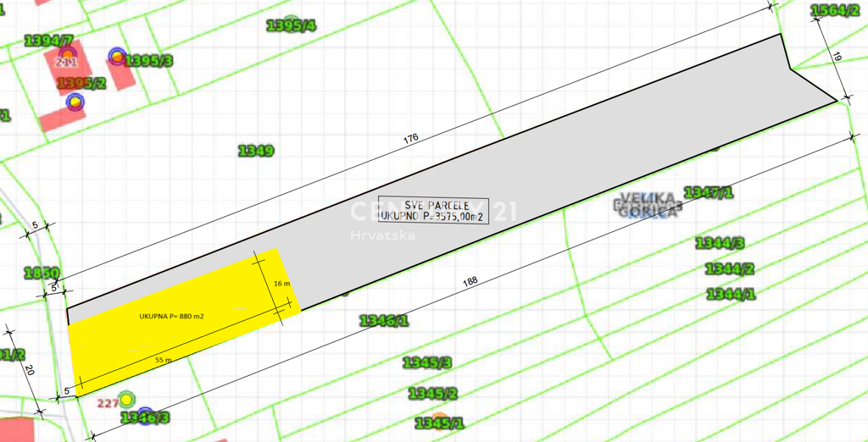Select the blue-ringed marker beside 1395/3
Image resolution: width=868 pixels, height=442 pixels.
116,57
